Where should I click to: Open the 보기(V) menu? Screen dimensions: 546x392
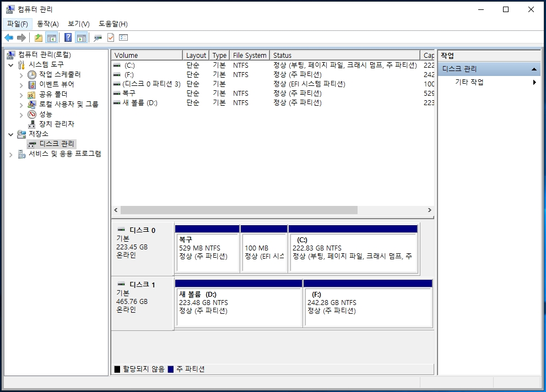(79, 24)
